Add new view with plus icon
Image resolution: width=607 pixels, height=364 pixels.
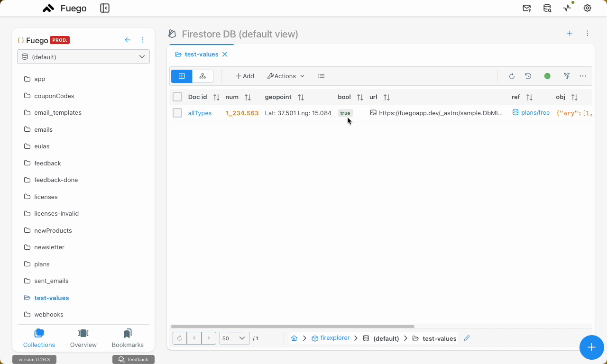[x=570, y=33]
